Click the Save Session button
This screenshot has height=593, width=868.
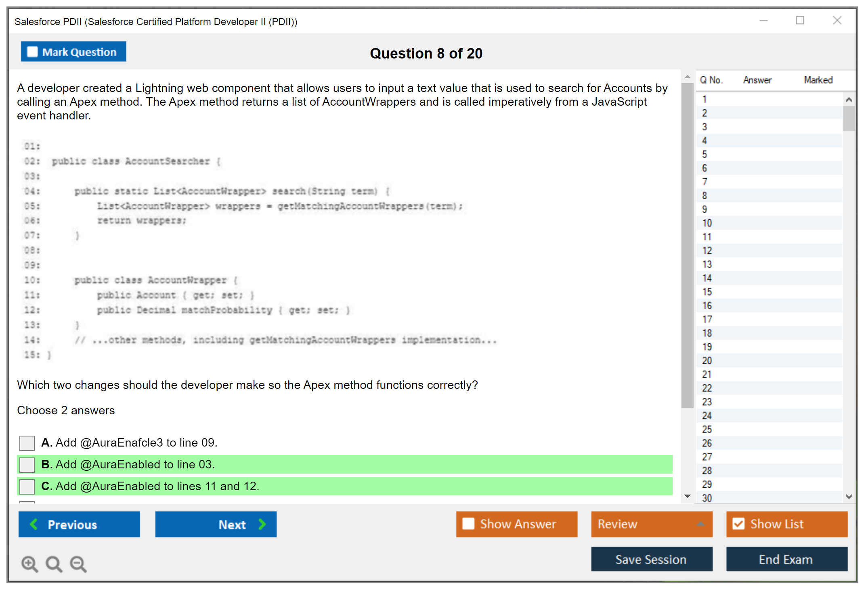click(x=651, y=559)
